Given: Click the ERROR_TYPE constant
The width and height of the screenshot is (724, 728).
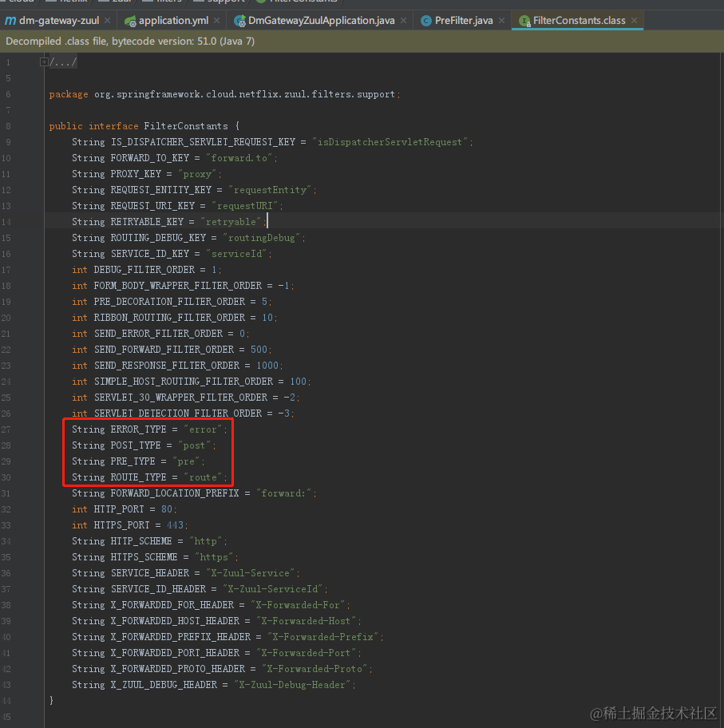Looking at the screenshot, I should click(x=138, y=429).
